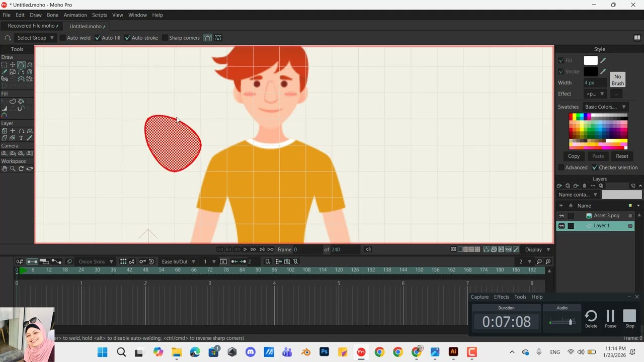The height and width of the screenshot is (362, 644).
Task: Expand the Ease In/Out interpolation dropdown
Action: tap(178, 261)
